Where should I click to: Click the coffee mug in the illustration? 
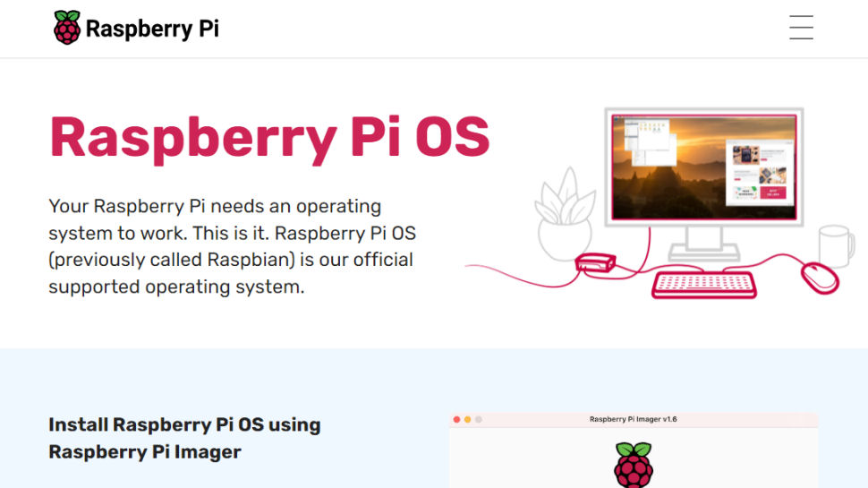click(837, 246)
